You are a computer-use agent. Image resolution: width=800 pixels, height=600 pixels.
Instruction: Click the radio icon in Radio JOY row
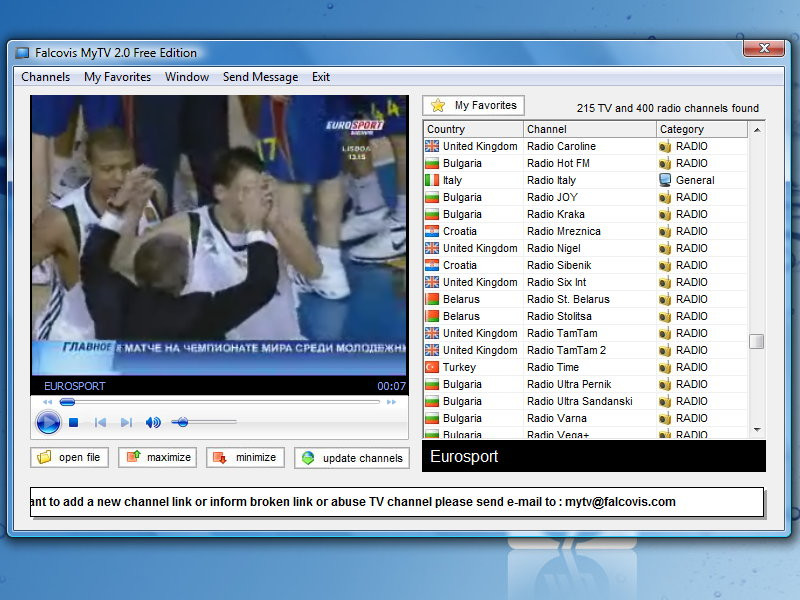(665, 197)
